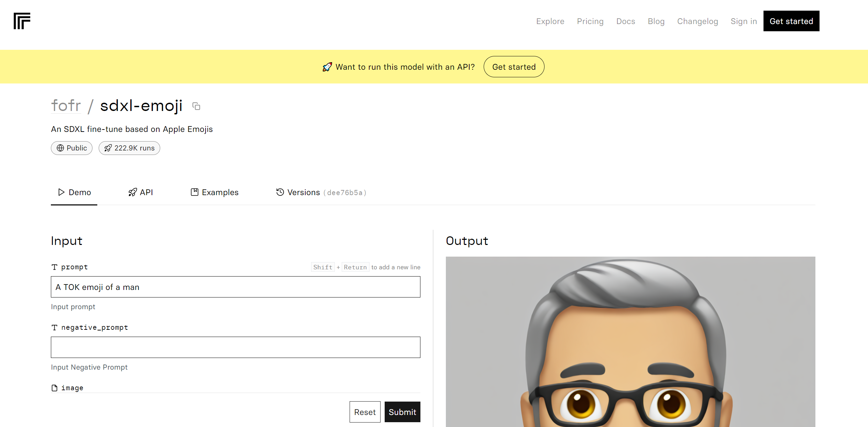Focus the negative_prompt text field

[235, 347]
